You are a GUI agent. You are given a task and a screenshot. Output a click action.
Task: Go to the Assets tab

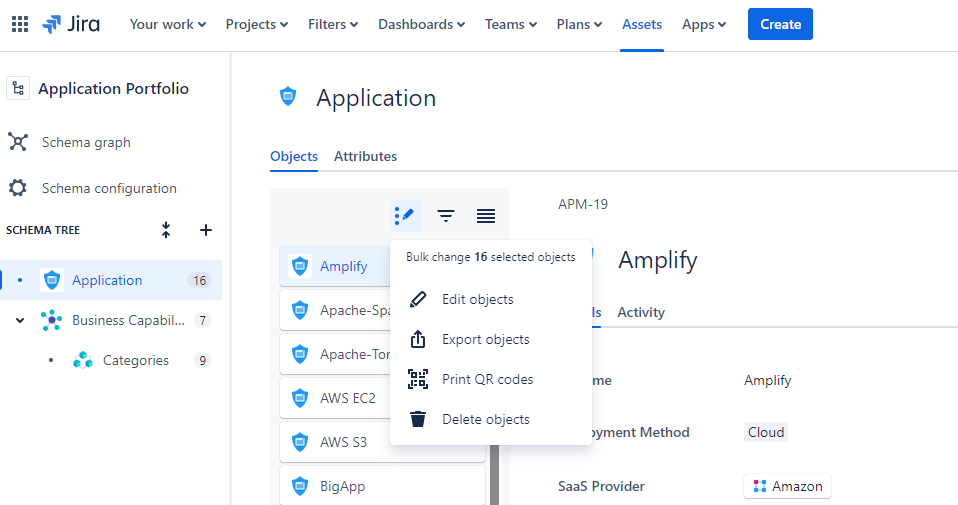point(642,24)
